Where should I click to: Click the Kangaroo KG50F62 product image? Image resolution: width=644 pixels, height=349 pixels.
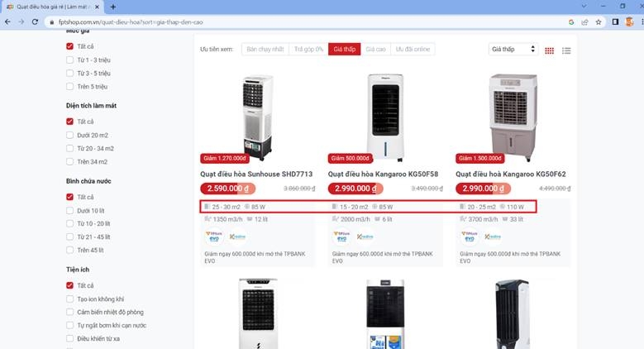[513, 117]
